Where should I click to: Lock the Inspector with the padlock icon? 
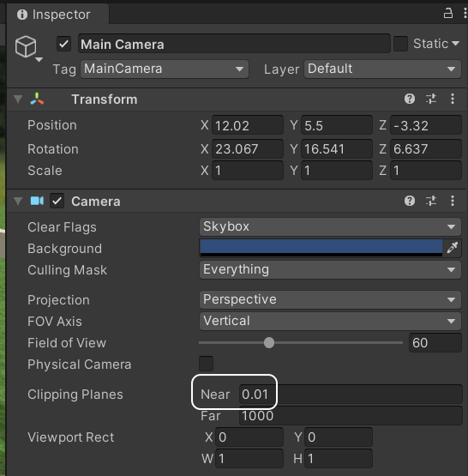[x=448, y=14]
